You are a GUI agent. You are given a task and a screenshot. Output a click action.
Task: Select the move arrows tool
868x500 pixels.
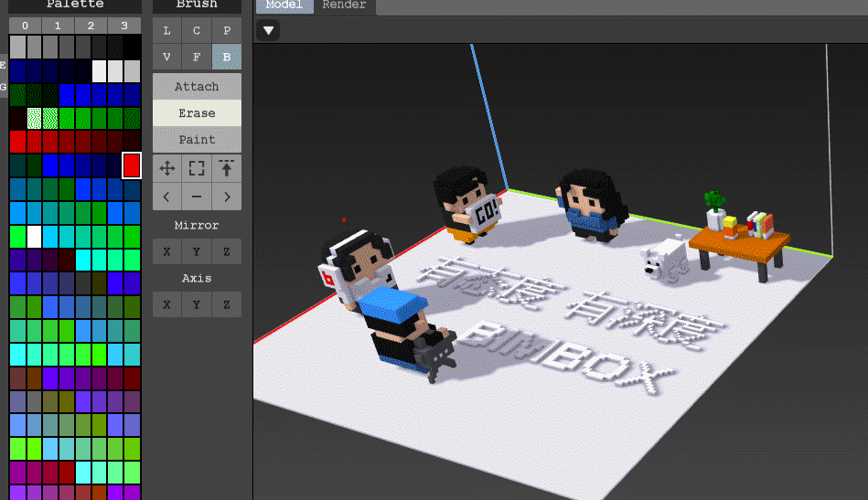pyautogui.click(x=166, y=168)
